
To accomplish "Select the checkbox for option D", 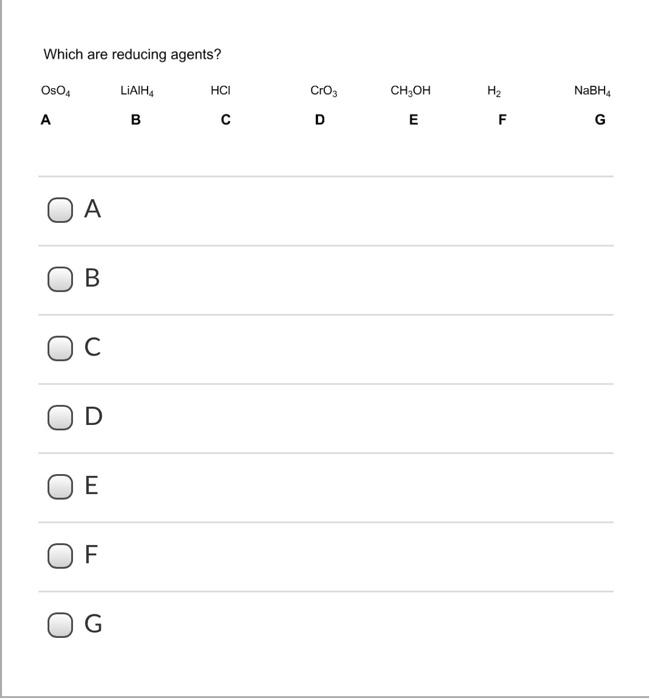I will (60, 417).
